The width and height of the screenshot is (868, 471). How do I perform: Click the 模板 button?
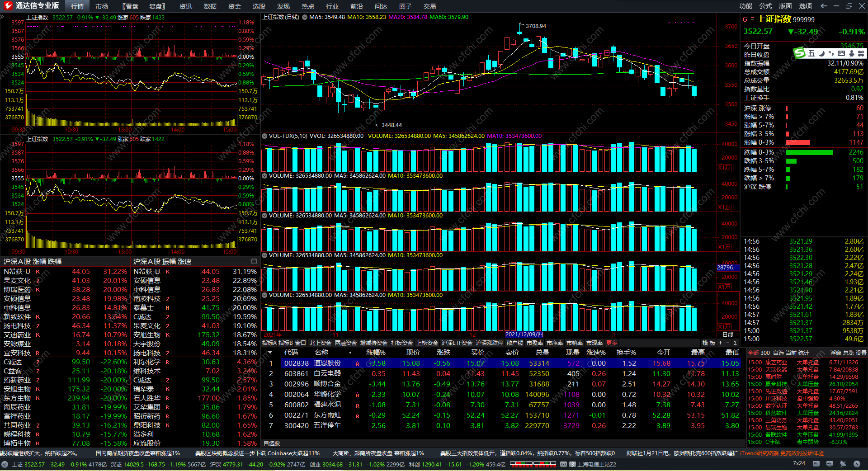point(709,343)
